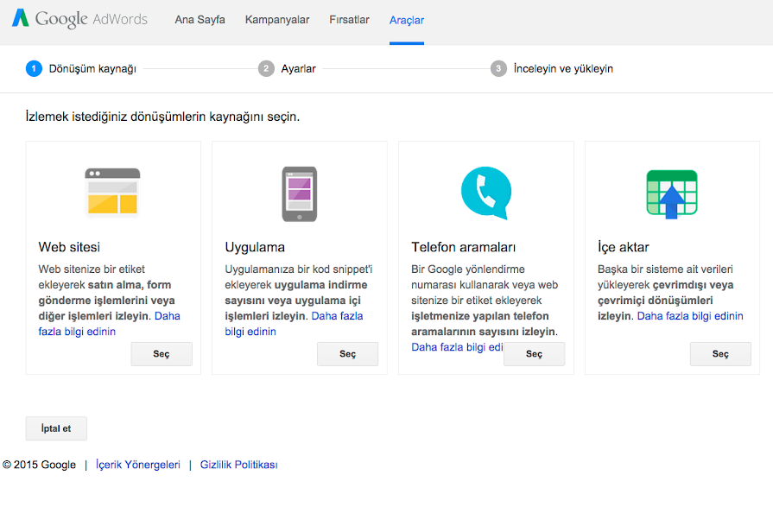Open the Gizlilik Politikası footer link
773x532 pixels.
pyautogui.click(x=238, y=465)
